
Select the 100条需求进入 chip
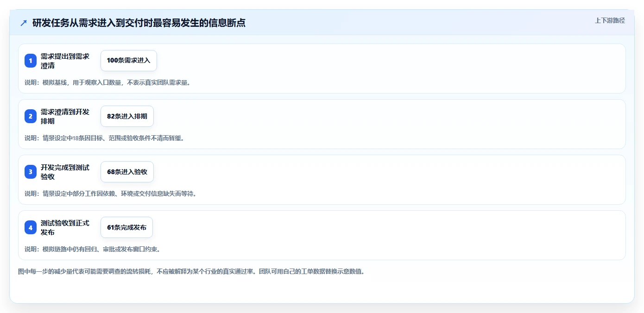click(x=129, y=61)
